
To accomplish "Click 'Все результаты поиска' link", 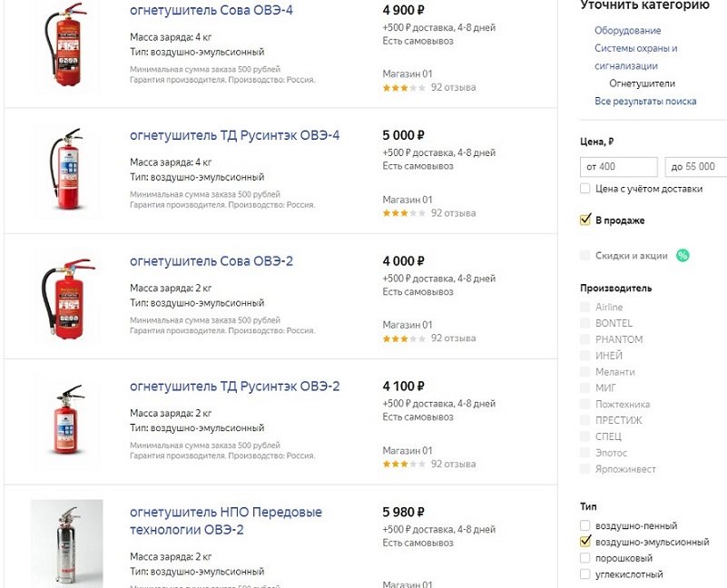I will coord(645,102).
